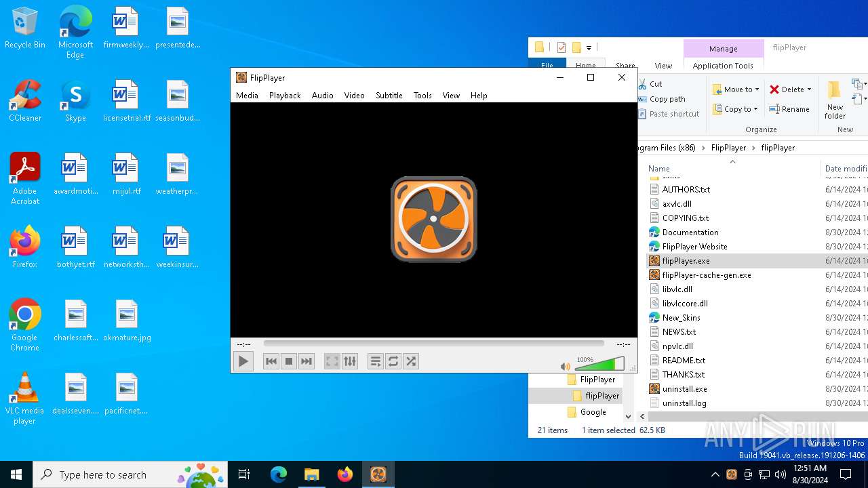The width and height of the screenshot is (868, 488).
Task: Select AUTHORS.txt file
Action: [686, 190]
